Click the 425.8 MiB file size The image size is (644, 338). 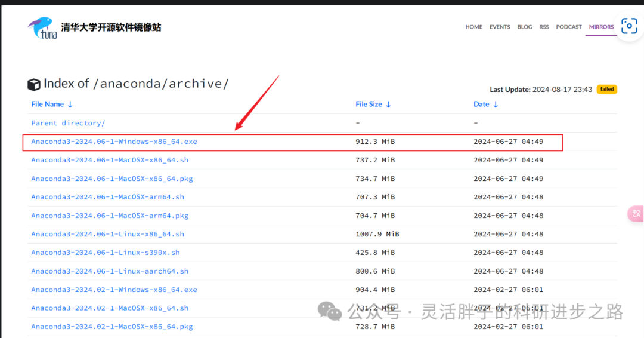[375, 253]
